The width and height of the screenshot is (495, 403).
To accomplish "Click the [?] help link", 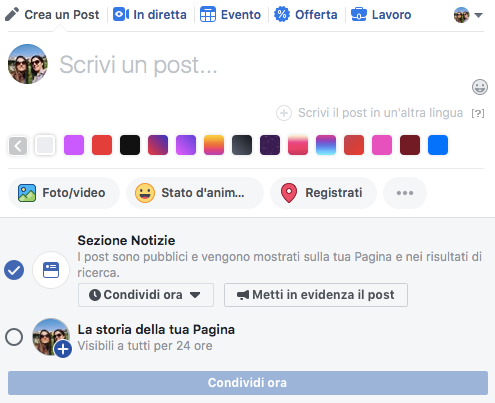I will click(x=478, y=113).
